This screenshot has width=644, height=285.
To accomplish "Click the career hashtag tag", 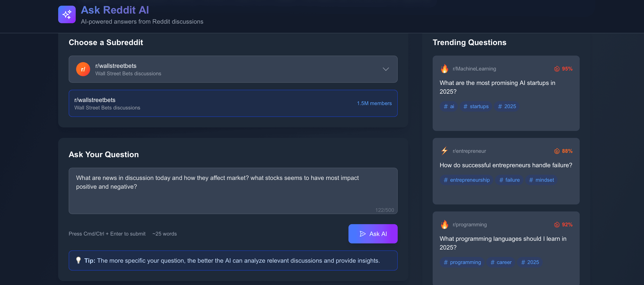I will [x=501, y=262].
